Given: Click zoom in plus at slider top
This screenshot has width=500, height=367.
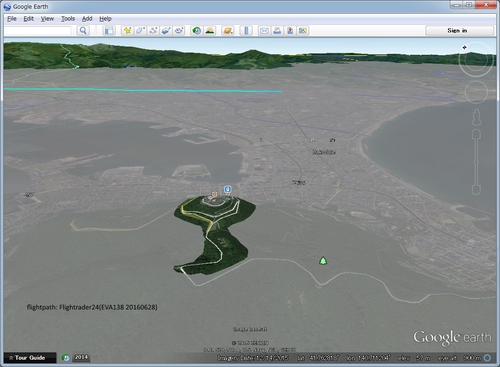Looking at the screenshot, I should (477, 134).
